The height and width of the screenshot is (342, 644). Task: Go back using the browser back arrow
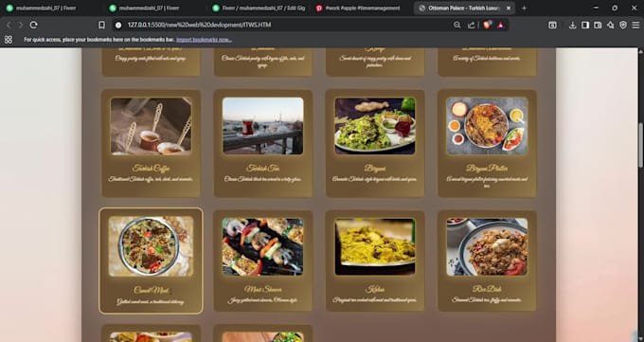point(9,25)
